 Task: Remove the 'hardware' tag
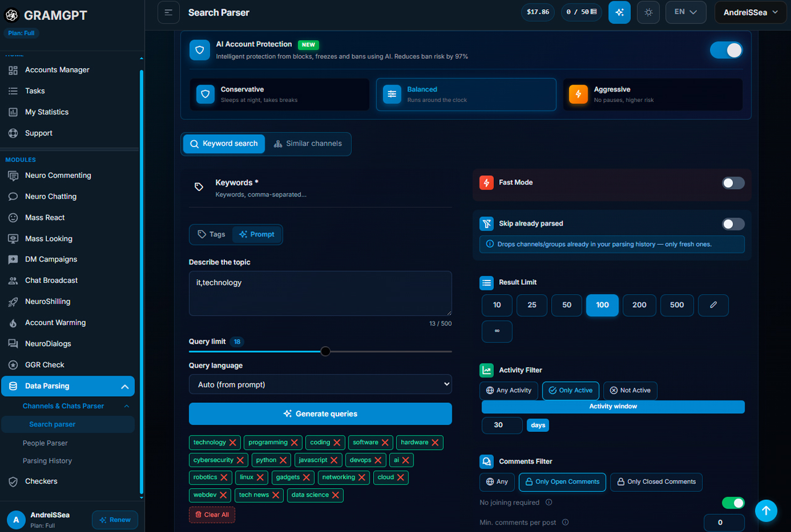[435, 442]
